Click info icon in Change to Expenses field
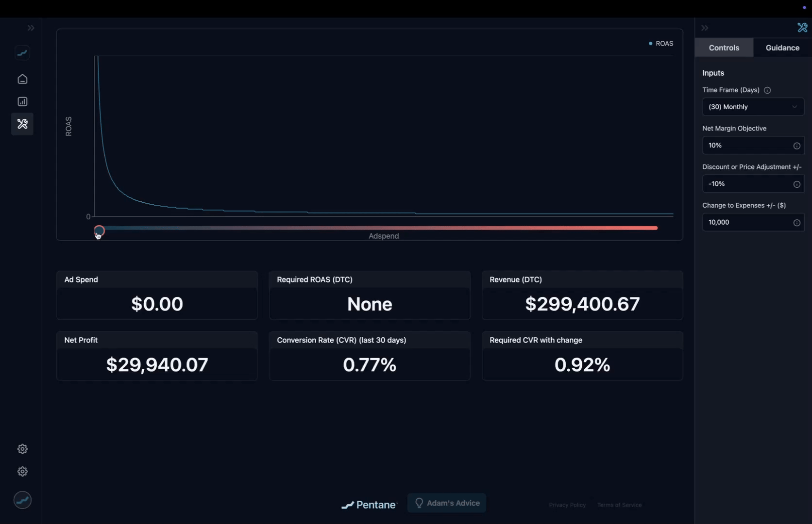This screenshot has width=812, height=524. tap(796, 223)
